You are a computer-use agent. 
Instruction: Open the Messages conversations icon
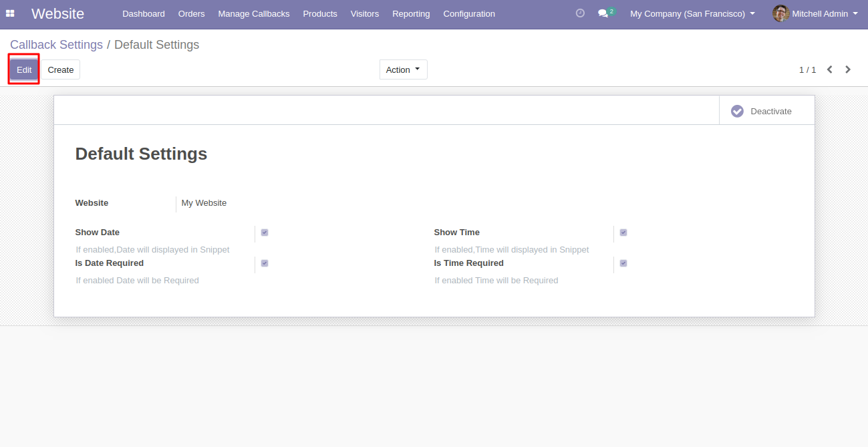[x=603, y=13]
